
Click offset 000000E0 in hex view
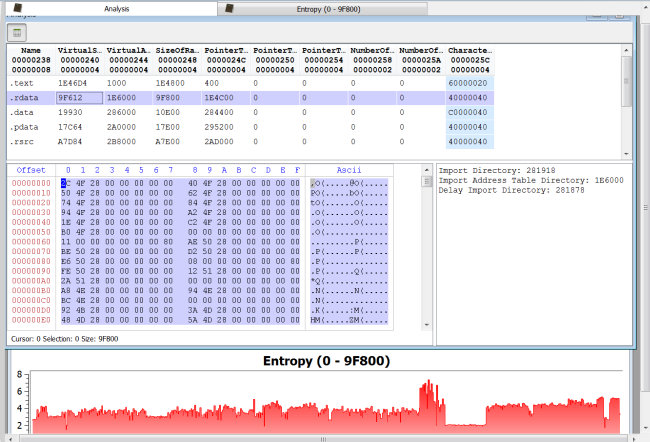tap(31, 320)
